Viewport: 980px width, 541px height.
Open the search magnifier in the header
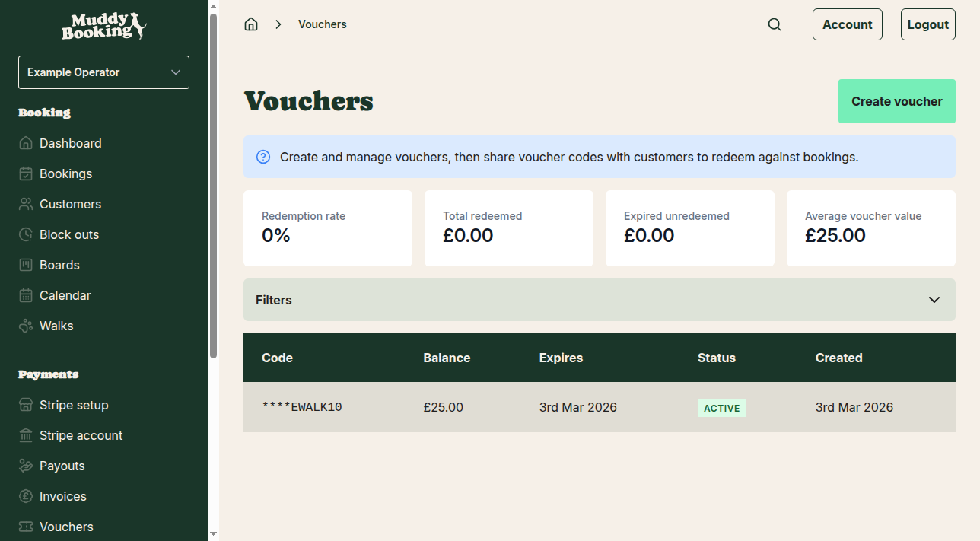pyautogui.click(x=775, y=24)
